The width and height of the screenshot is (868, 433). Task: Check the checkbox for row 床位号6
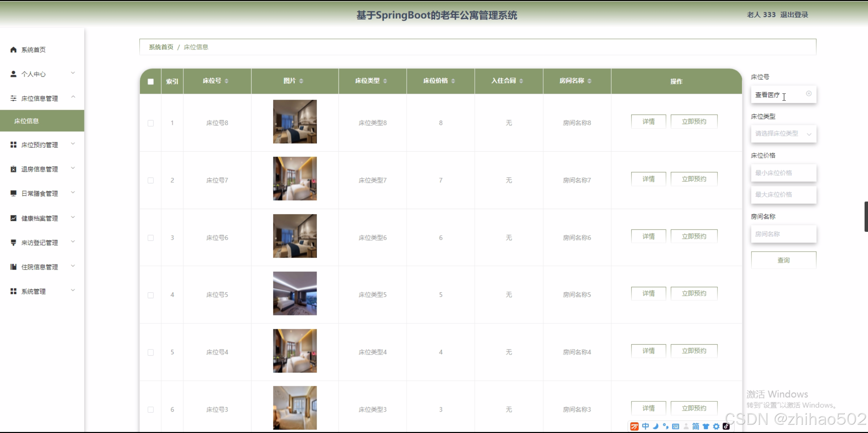151,238
